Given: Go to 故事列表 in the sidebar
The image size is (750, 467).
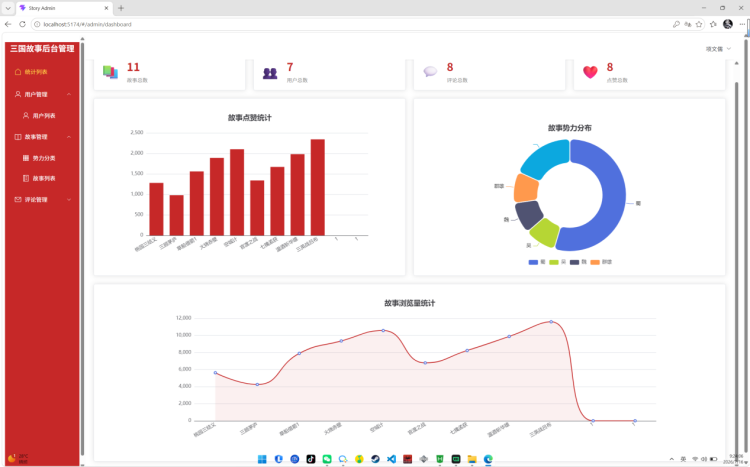Looking at the screenshot, I should coord(42,178).
